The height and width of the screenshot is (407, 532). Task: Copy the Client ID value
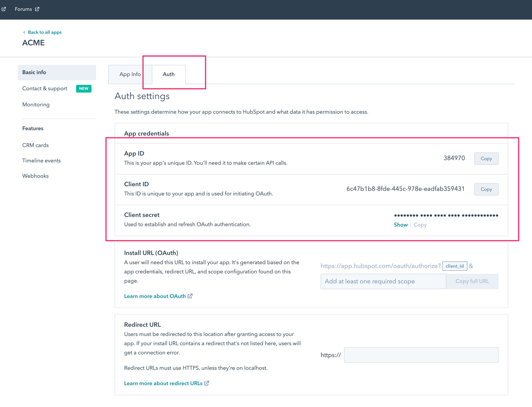pos(486,189)
